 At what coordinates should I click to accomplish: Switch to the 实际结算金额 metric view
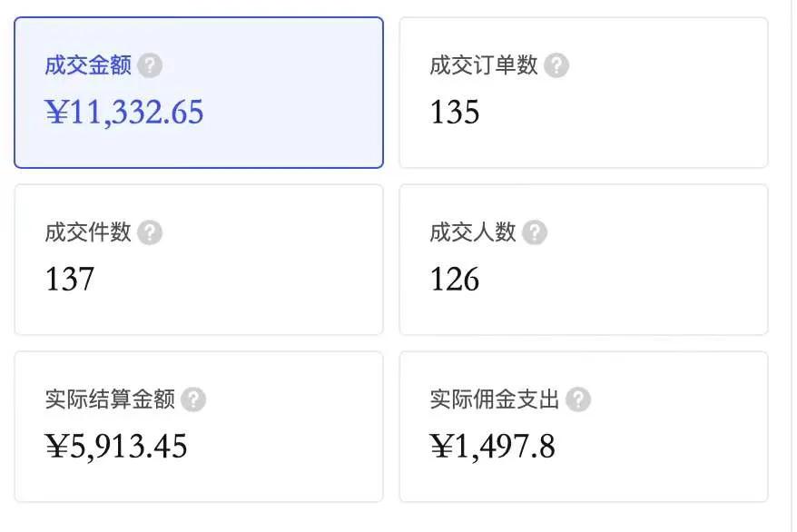coord(198,427)
